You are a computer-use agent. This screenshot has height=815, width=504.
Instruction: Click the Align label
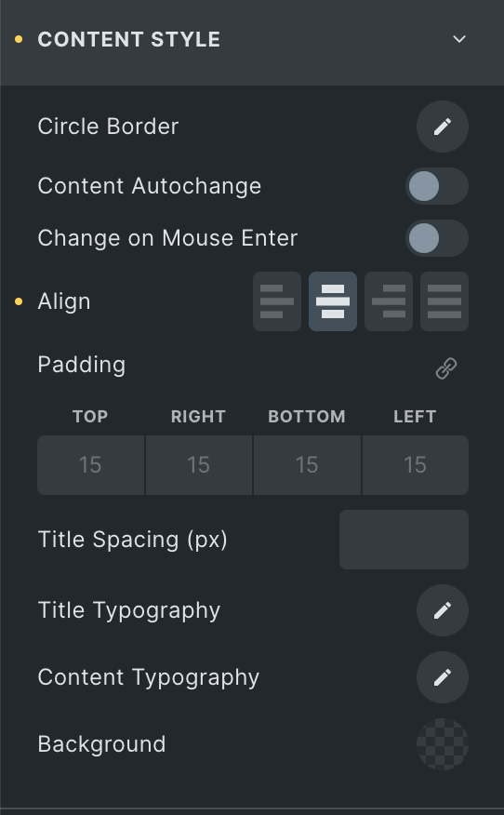64,301
